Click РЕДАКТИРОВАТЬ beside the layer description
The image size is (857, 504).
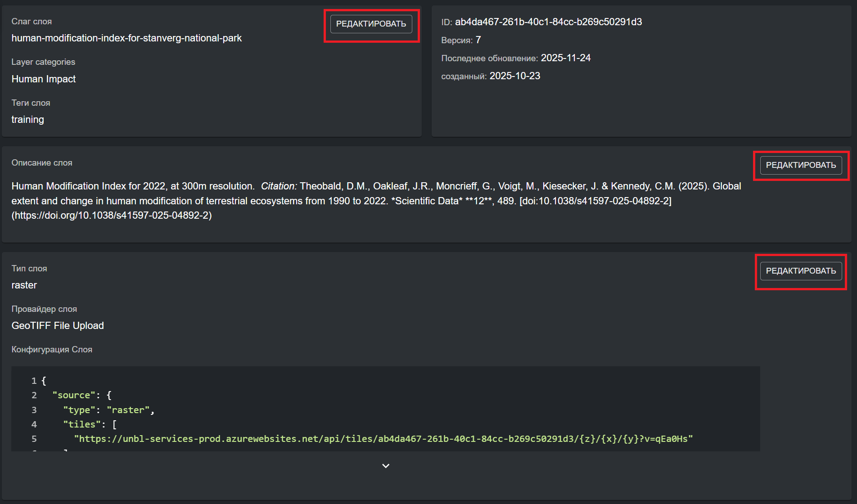801,165
